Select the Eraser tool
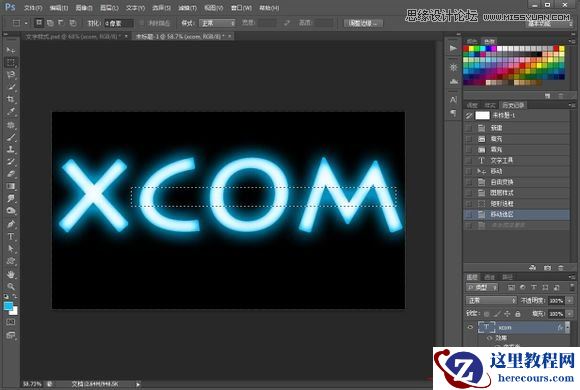The image size is (580, 390). pos(10,174)
